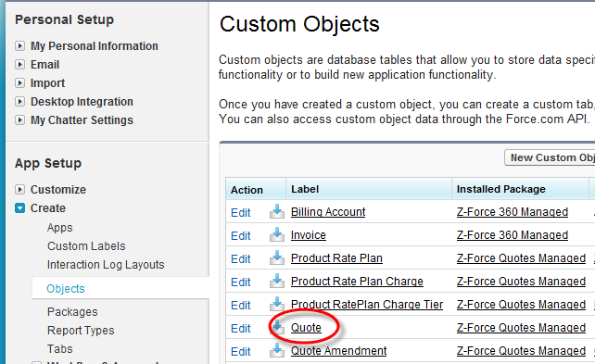
Task: Expand Desktop Integration in sidebar
Action: point(19,101)
